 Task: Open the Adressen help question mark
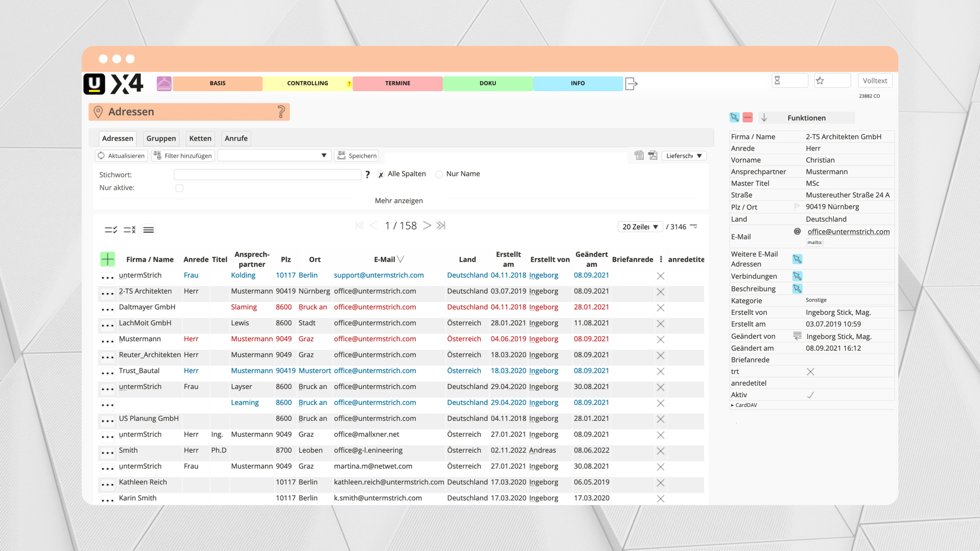tap(281, 112)
